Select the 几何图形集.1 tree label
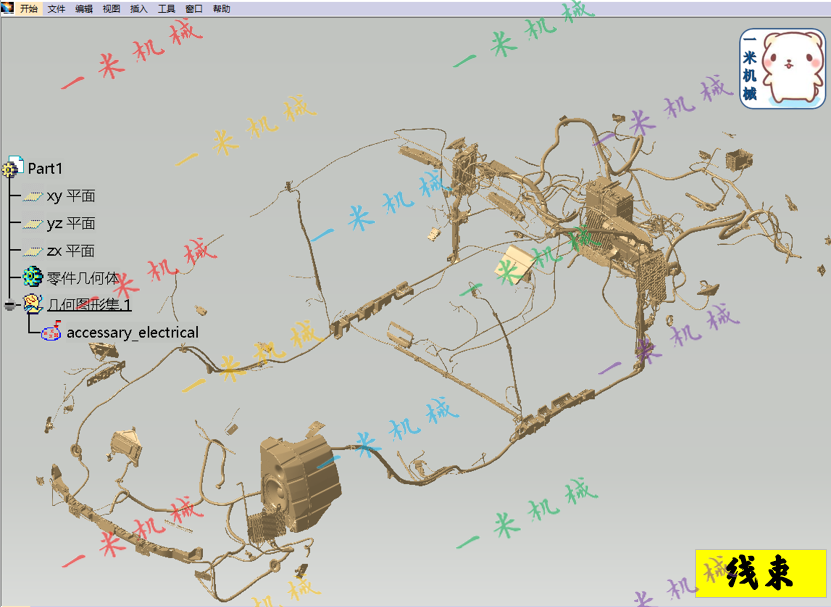The height and width of the screenshot is (607, 831). (89, 305)
